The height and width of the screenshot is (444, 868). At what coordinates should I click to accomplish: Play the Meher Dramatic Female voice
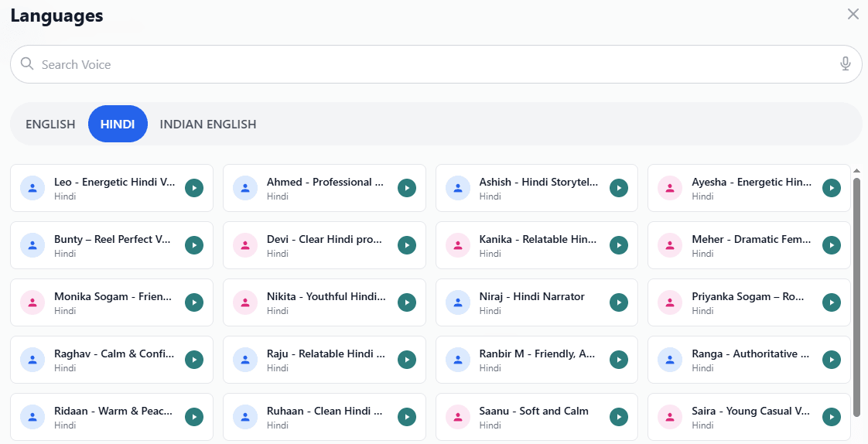[x=832, y=245]
